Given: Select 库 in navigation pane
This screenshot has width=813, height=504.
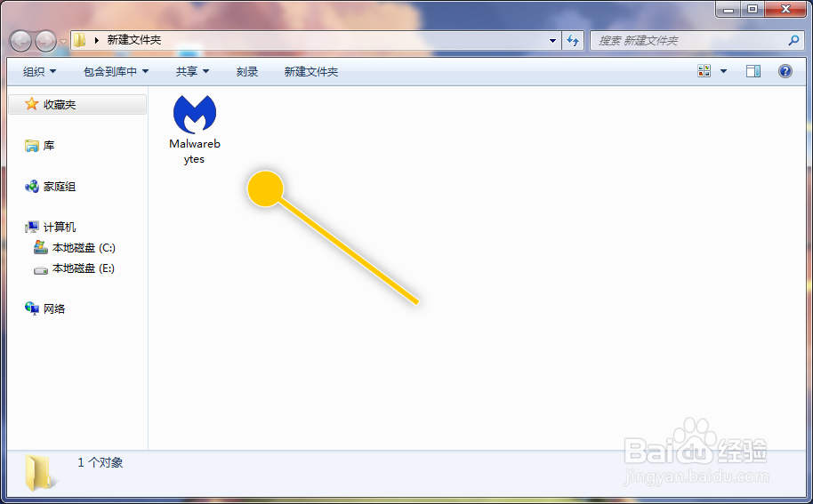Looking at the screenshot, I should click(x=49, y=146).
